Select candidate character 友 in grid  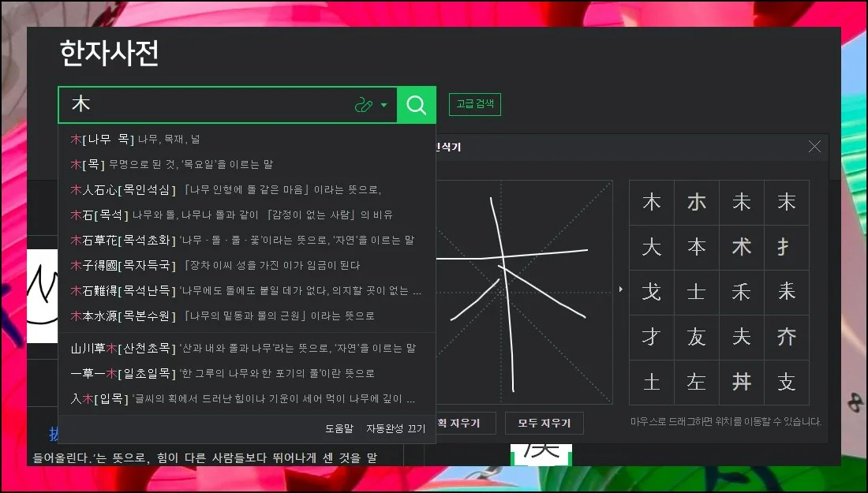696,338
